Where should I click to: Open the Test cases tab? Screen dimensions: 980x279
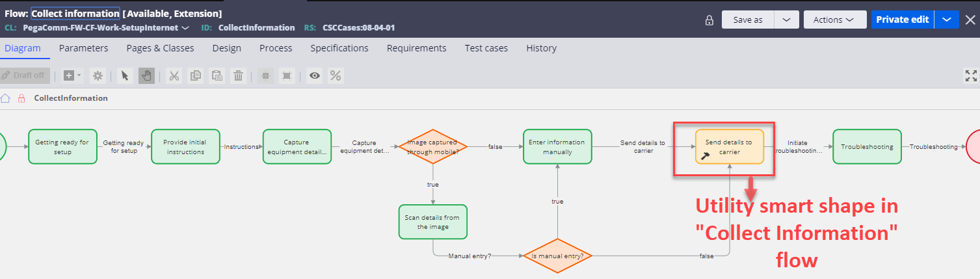coord(486,48)
